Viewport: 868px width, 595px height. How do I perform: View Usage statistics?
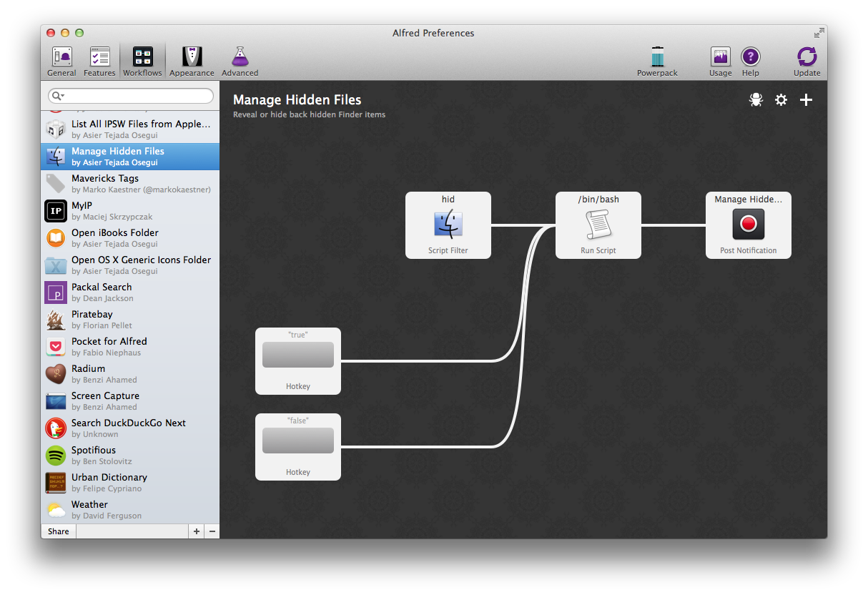(x=720, y=62)
